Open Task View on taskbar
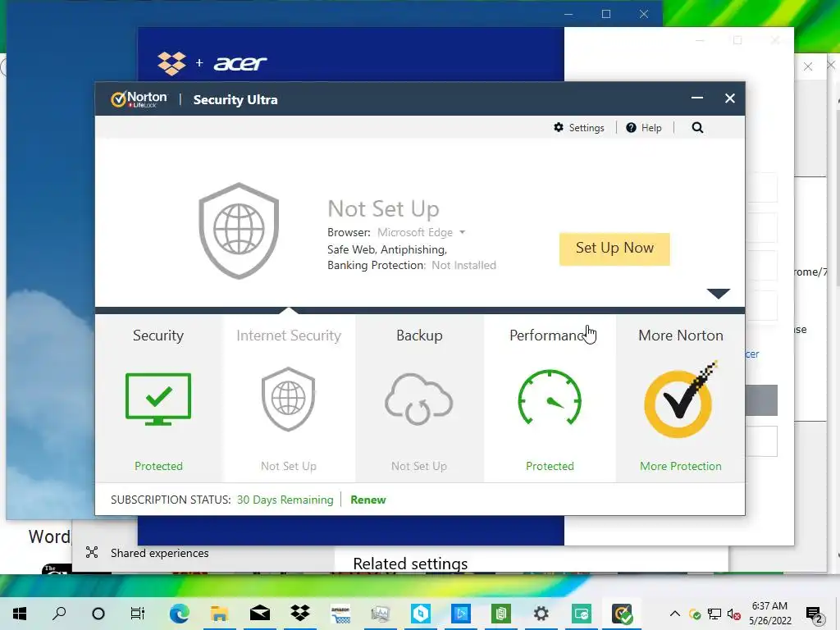The width and height of the screenshot is (840, 630). click(x=138, y=614)
